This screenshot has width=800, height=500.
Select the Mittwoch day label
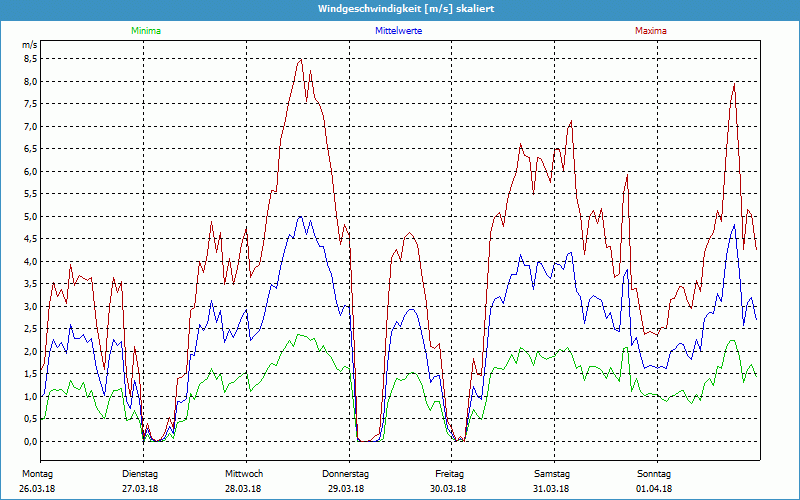click(x=244, y=473)
